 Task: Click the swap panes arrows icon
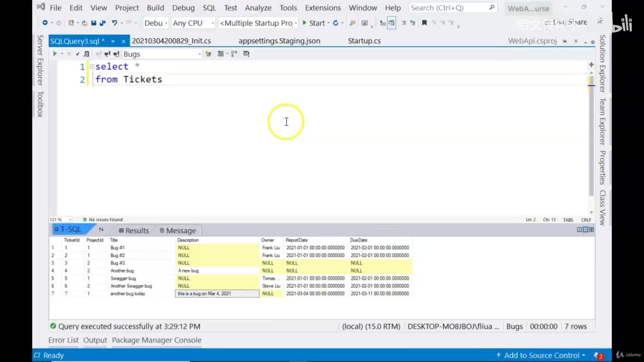pyautogui.click(x=101, y=230)
